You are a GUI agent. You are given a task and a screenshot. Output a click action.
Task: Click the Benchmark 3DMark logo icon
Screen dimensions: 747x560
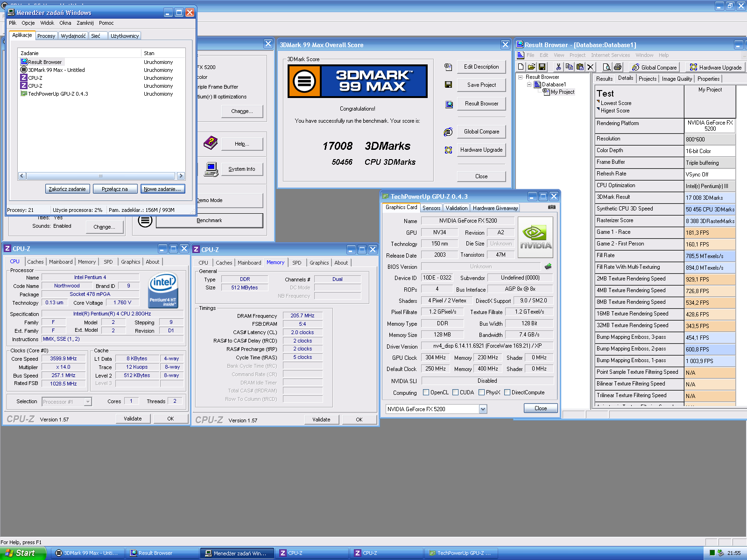click(x=145, y=220)
